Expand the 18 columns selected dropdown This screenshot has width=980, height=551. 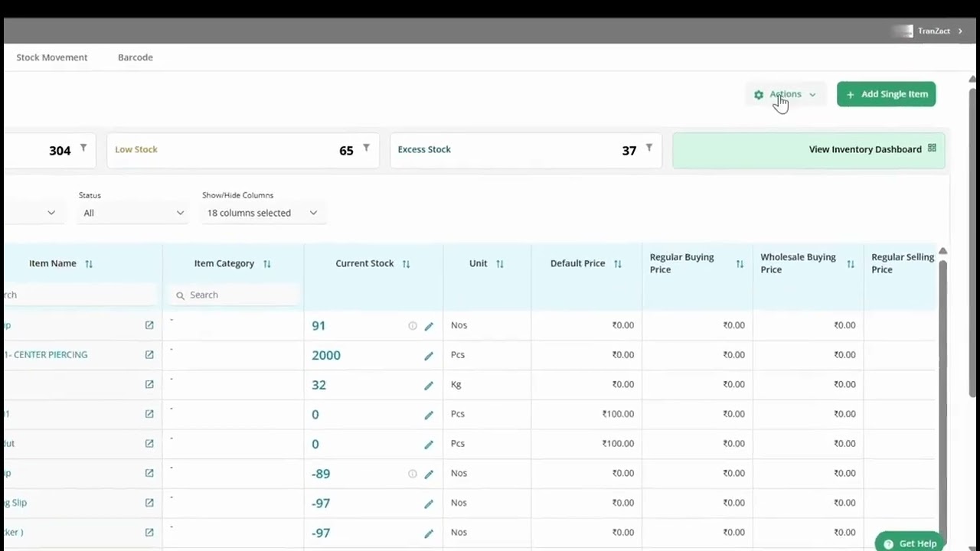click(262, 213)
